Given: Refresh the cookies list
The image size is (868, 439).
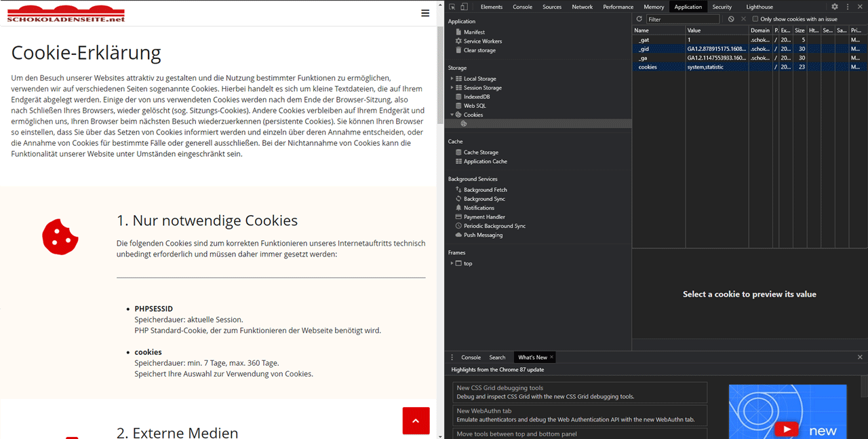Looking at the screenshot, I should (x=637, y=18).
